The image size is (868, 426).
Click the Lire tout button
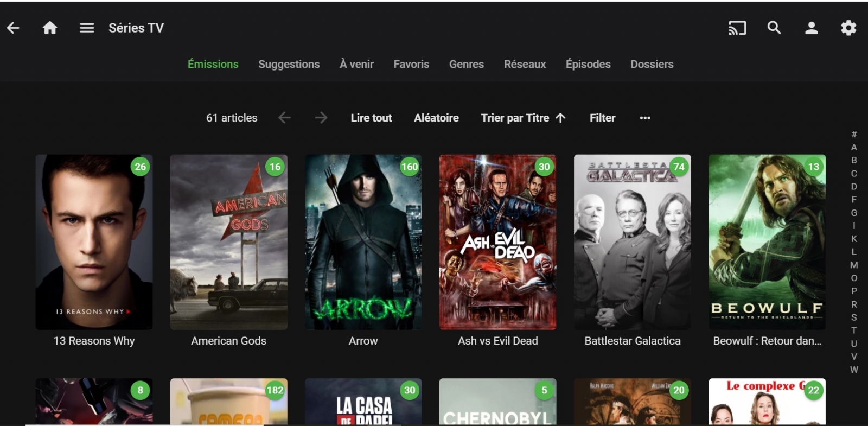click(372, 118)
